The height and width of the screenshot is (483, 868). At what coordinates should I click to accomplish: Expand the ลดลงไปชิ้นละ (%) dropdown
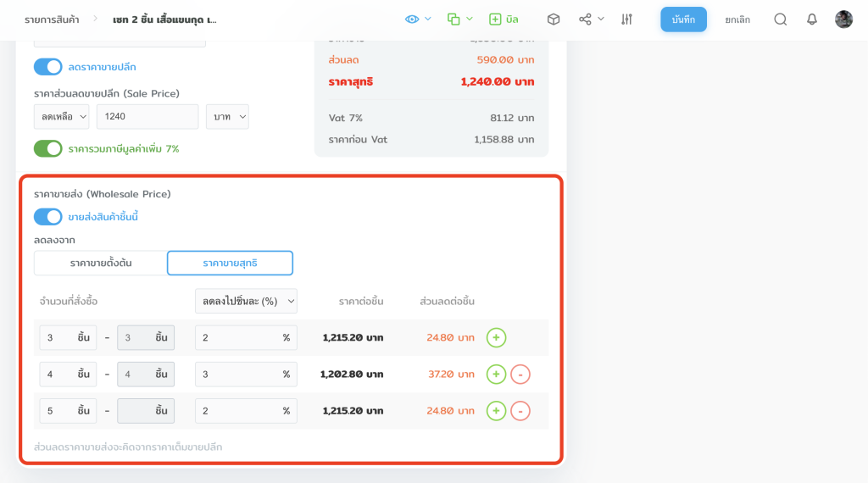[x=246, y=301]
